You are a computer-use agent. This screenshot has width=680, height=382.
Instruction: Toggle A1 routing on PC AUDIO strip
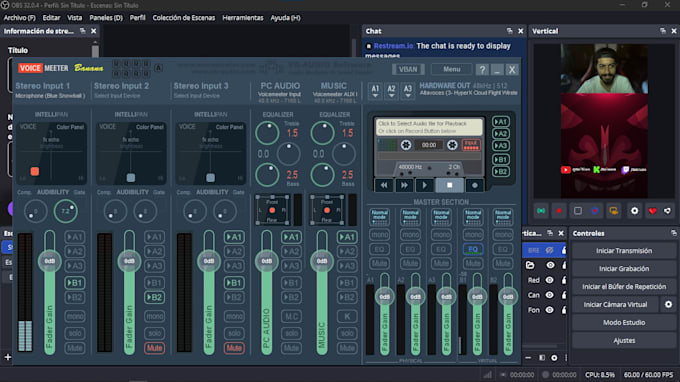pos(291,237)
